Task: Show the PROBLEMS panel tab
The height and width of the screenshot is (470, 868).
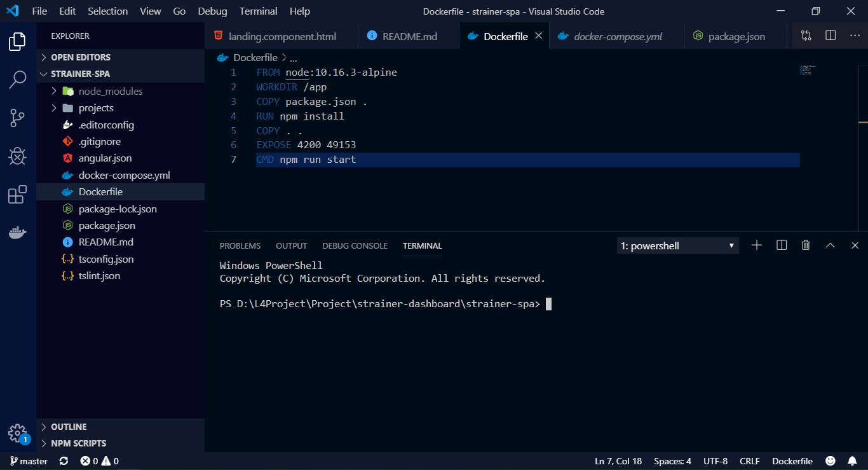Action: click(240, 245)
